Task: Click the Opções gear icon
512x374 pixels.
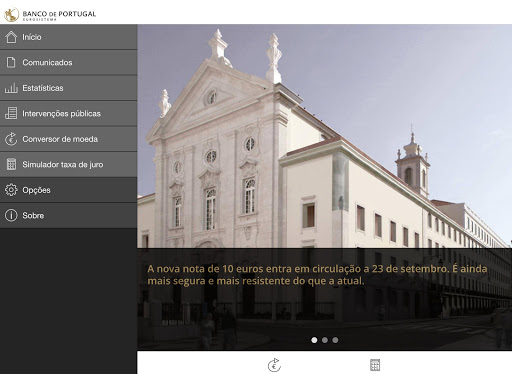Action: (x=11, y=190)
